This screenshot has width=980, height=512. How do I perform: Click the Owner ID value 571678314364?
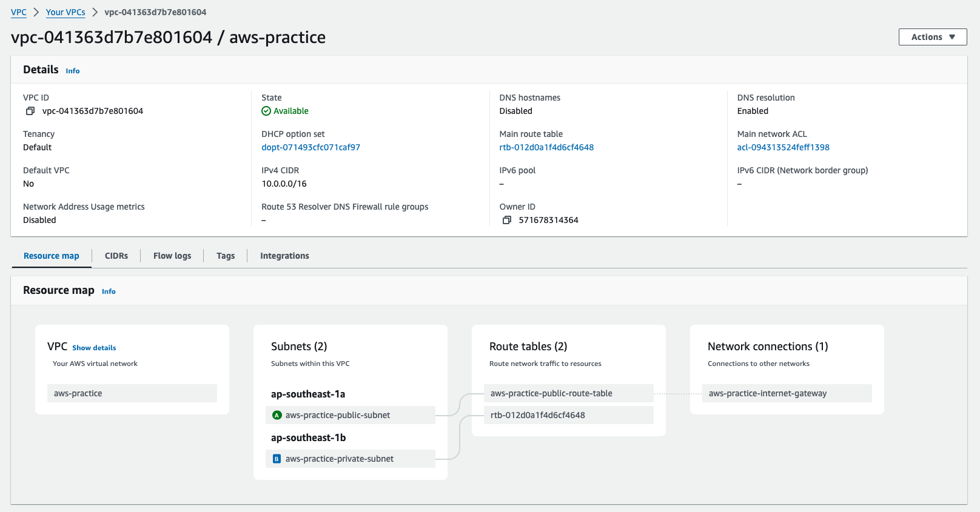tap(549, 220)
